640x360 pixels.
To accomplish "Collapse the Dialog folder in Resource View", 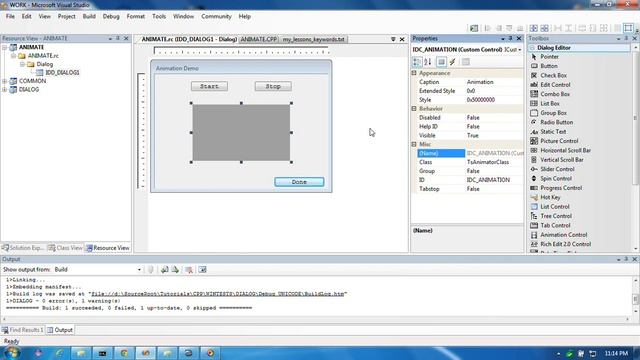I will click(22, 64).
